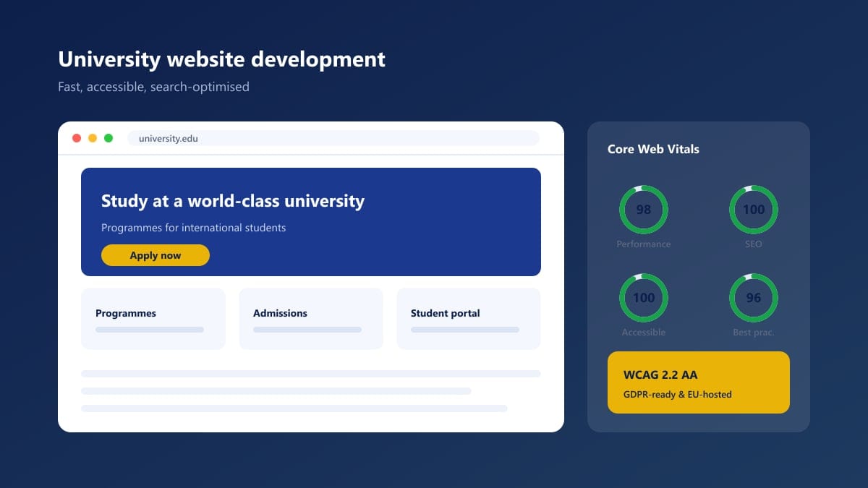868x488 pixels.
Task: Click the yellow minimize dot of browser mockup
Action: tap(93, 138)
